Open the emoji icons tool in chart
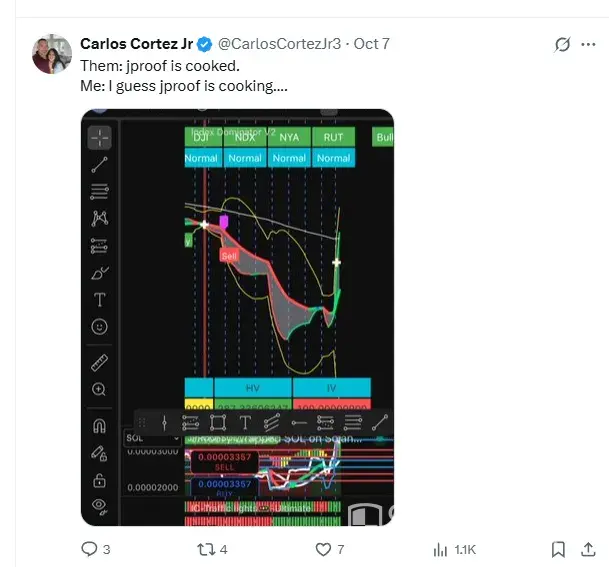Viewport: 609px width, 567px height. (100, 326)
